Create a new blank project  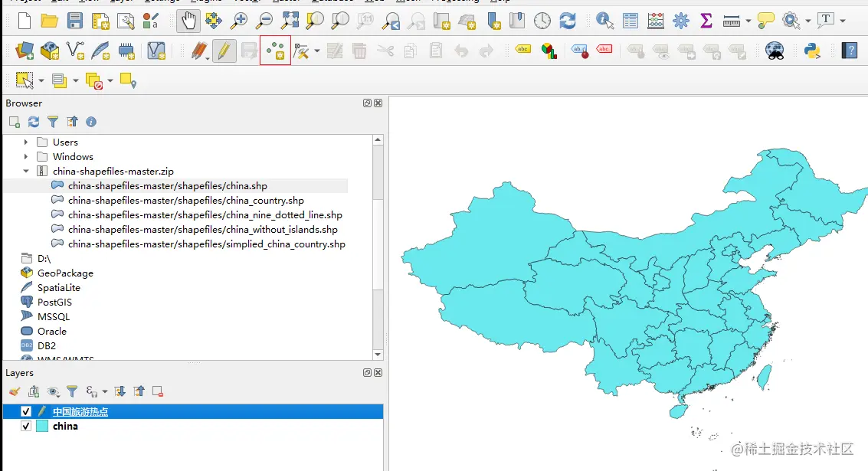[x=25, y=21]
